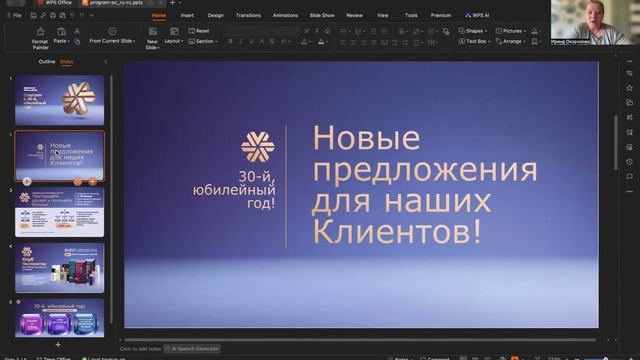640x360 pixels.
Task: Select slide 3 thumbnail in the panel
Action: pyautogui.click(x=60, y=212)
